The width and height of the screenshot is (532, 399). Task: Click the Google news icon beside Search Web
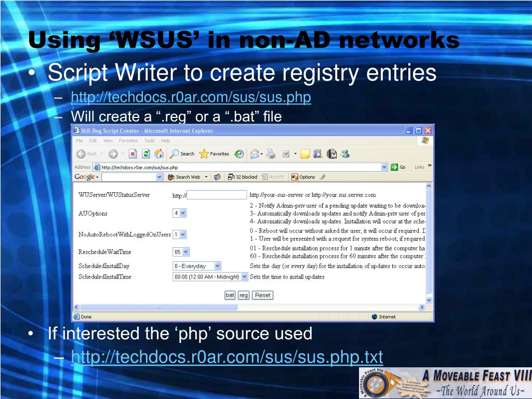pos(217,177)
